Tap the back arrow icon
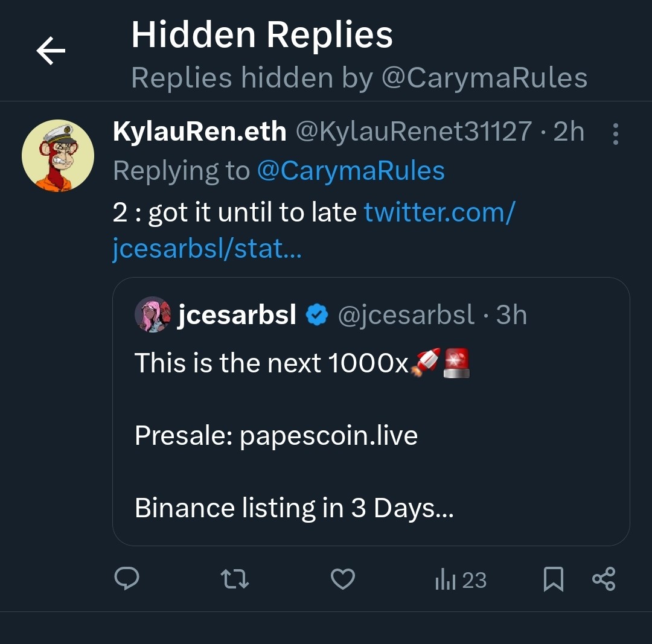The width and height of the screenshot is (652, 644). [51, 51]
